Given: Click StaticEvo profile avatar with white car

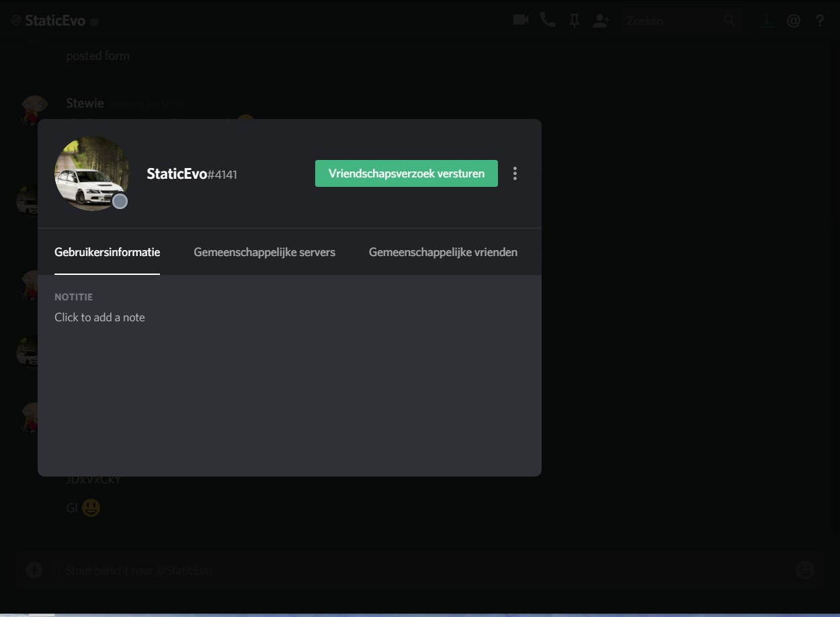Looking at the screenshot, I should [x=92, y=173].
